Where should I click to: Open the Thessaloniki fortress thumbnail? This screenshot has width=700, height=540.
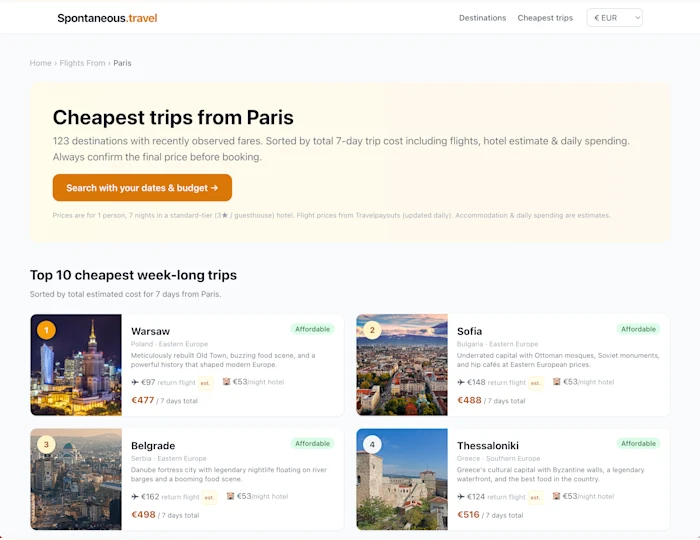[402, 479]
